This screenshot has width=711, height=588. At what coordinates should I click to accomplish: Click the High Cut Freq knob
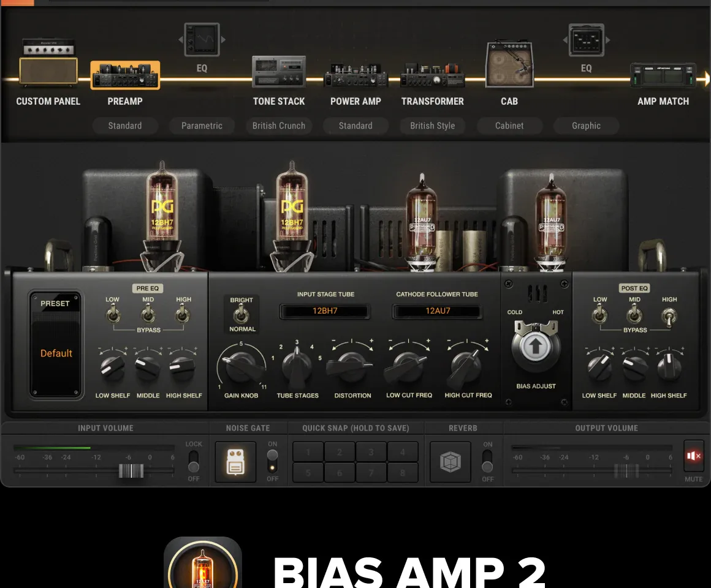tap(465, 368)
